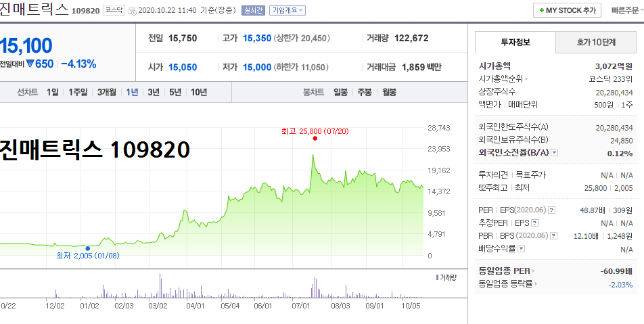Open help icon beside PBR BPS(2020.06)

tap(554, 236)
